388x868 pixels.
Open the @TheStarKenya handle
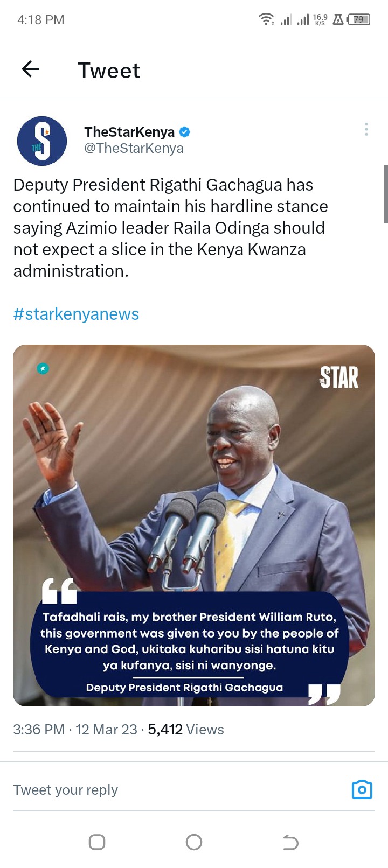[x=134, y=148]
